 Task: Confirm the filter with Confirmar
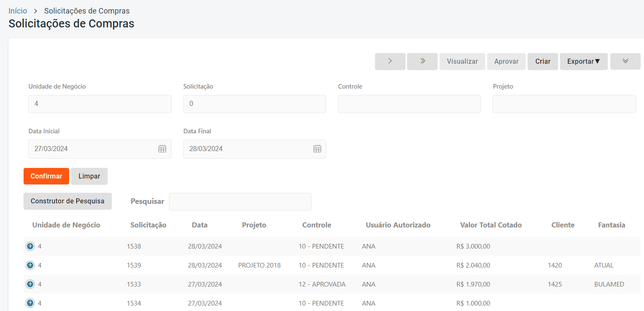(46, 176)
